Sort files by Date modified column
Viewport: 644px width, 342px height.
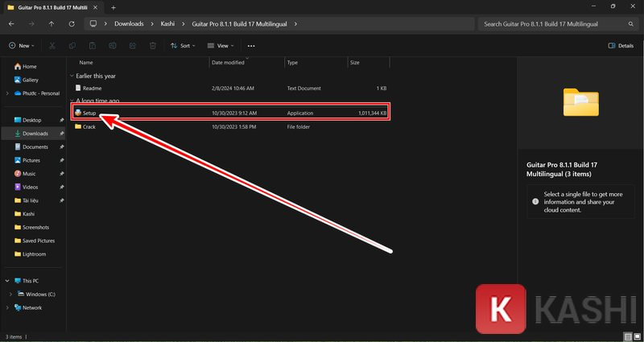tap(228, 62)
